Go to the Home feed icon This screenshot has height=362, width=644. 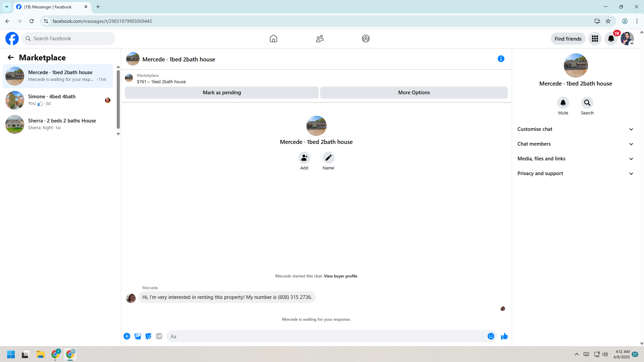(x=274, y=39)
